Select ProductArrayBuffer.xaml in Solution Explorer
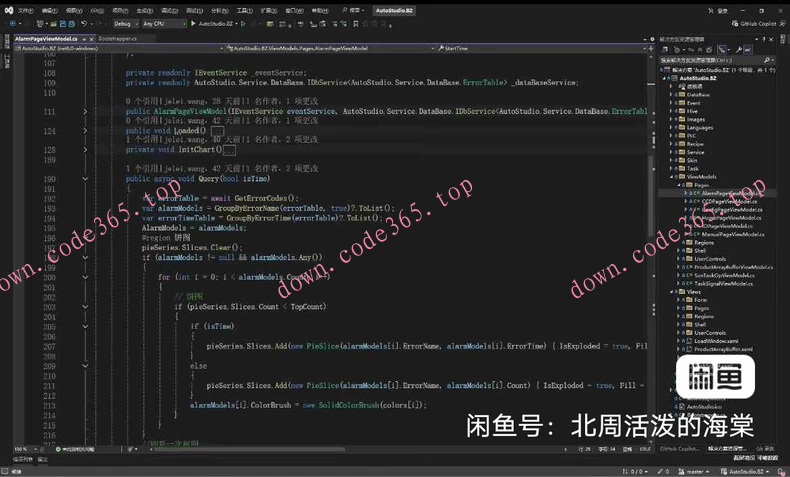 point(723,349)
